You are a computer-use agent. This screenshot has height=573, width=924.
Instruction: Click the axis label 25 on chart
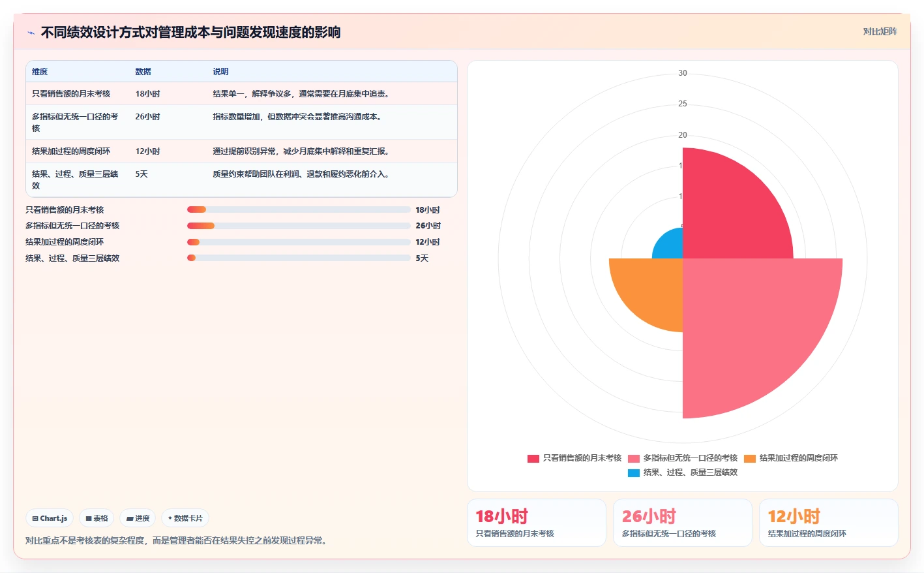click(683, 104)
